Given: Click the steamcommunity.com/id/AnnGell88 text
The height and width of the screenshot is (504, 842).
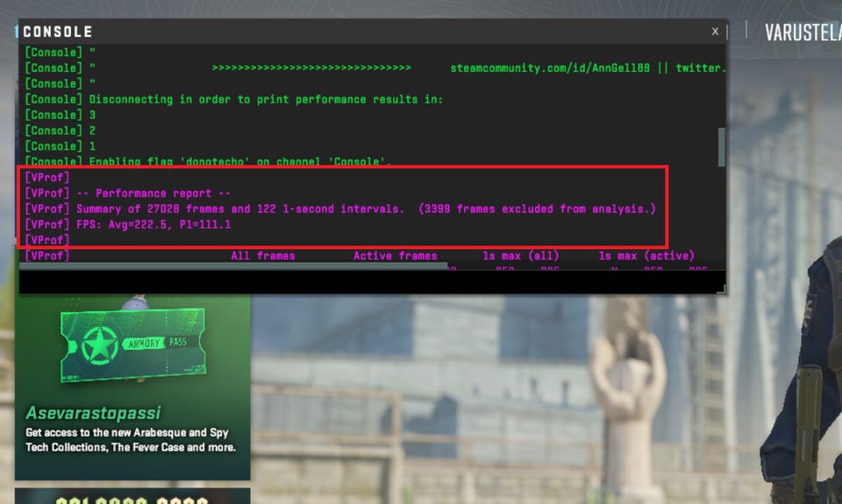Looking at the screenshot, I should (550, 68).
